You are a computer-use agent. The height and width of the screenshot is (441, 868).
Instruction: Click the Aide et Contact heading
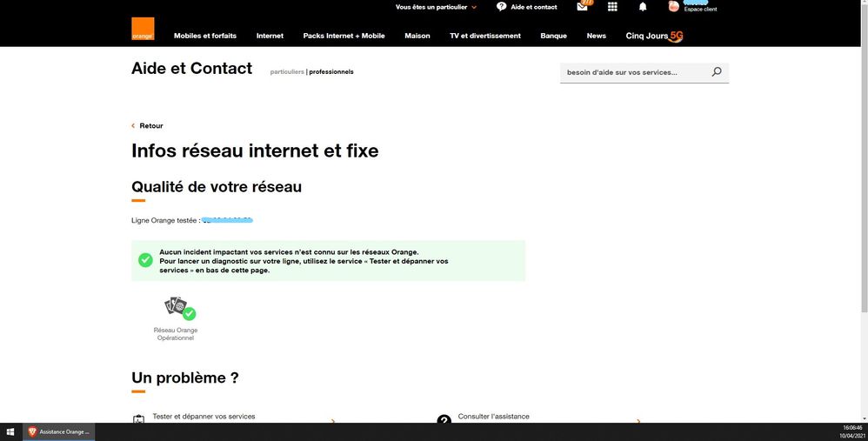pyautogui.click(x=191, y=68)
